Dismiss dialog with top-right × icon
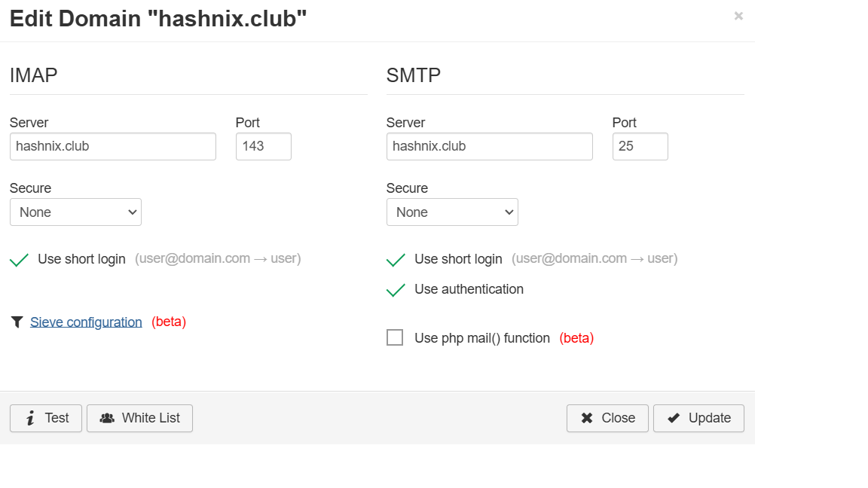868x488 pixels. (x=738, y=16)
